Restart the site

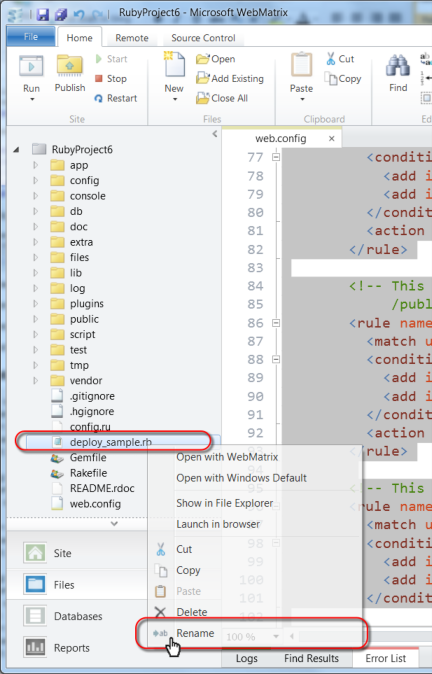[x=116, y=98]
